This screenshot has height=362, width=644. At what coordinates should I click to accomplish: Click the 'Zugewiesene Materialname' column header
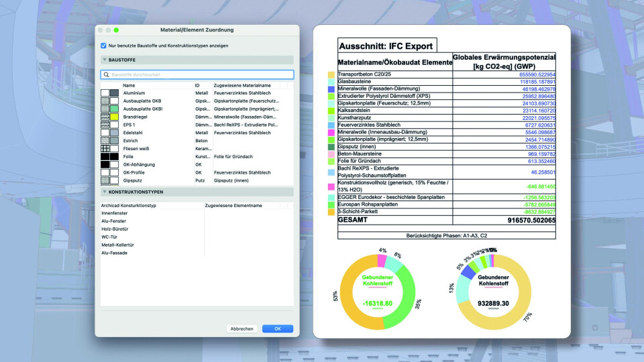[x=241, y=85]
